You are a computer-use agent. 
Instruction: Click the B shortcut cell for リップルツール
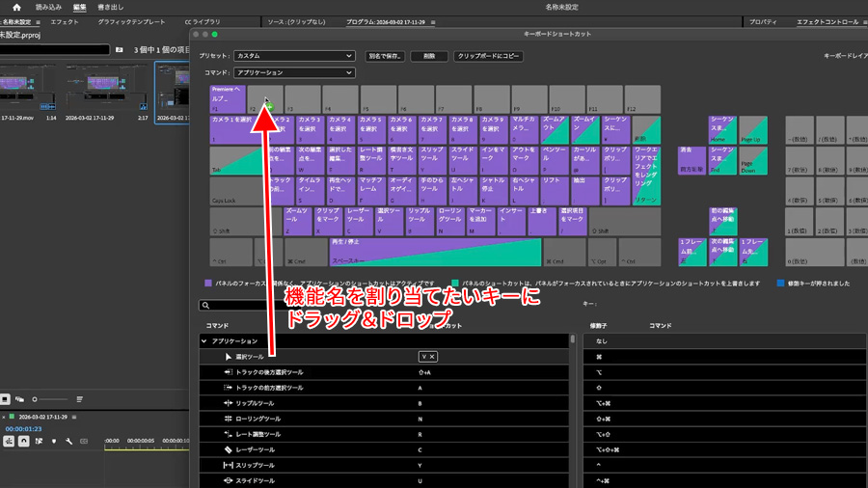420,403
